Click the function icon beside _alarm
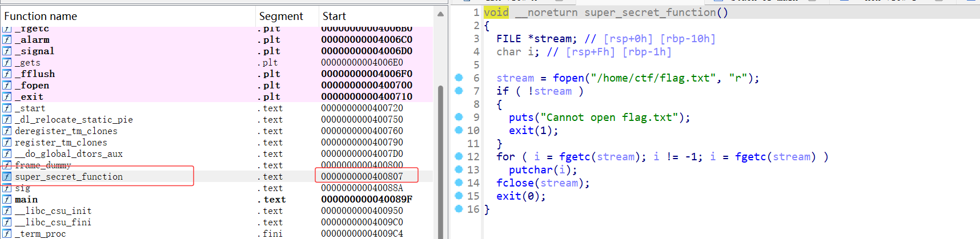 (x=7, y=40)
